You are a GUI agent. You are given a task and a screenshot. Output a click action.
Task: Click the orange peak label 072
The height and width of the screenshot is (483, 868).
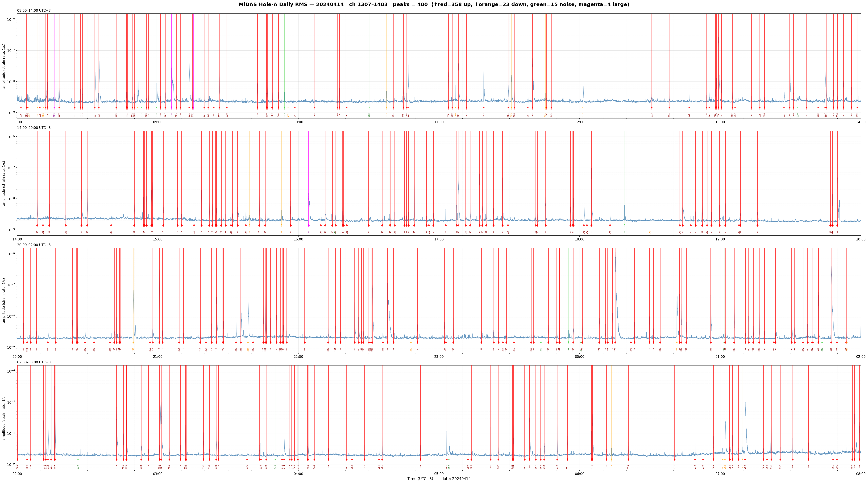[x=583, y=115]
